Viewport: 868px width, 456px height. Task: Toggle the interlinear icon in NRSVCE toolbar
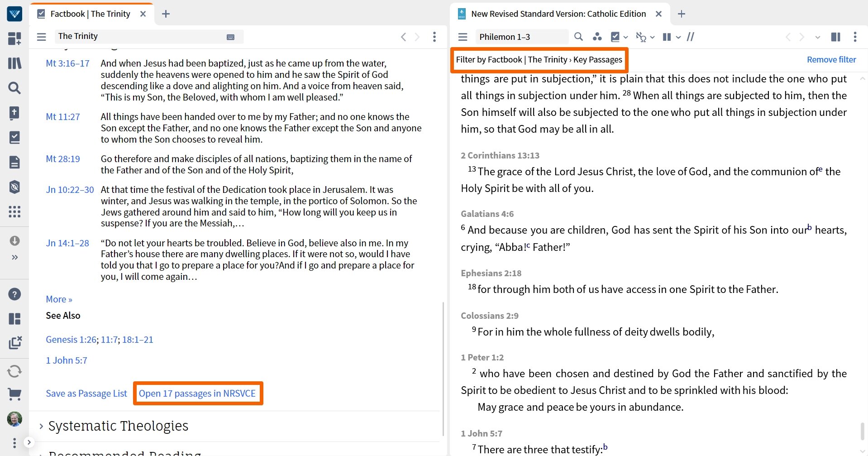641,37
